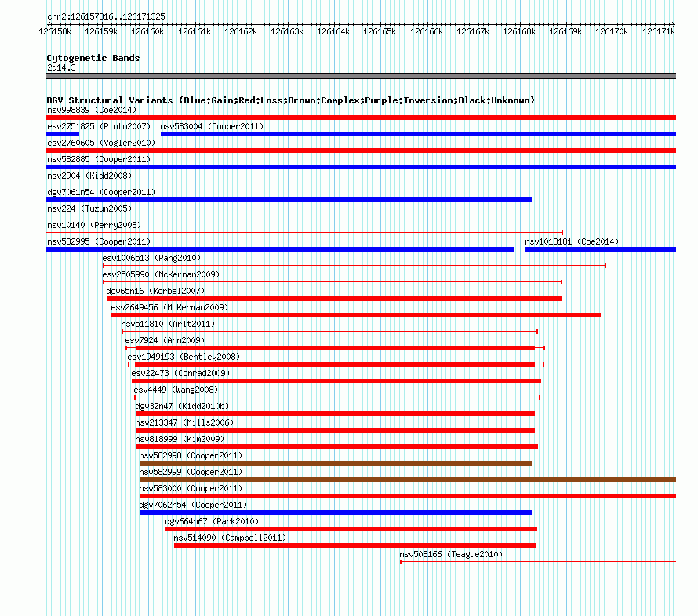The image size is (698, 616).
Task: Select the nsv213347 (Mills2006) red bar
Action: tap(335, 430)
